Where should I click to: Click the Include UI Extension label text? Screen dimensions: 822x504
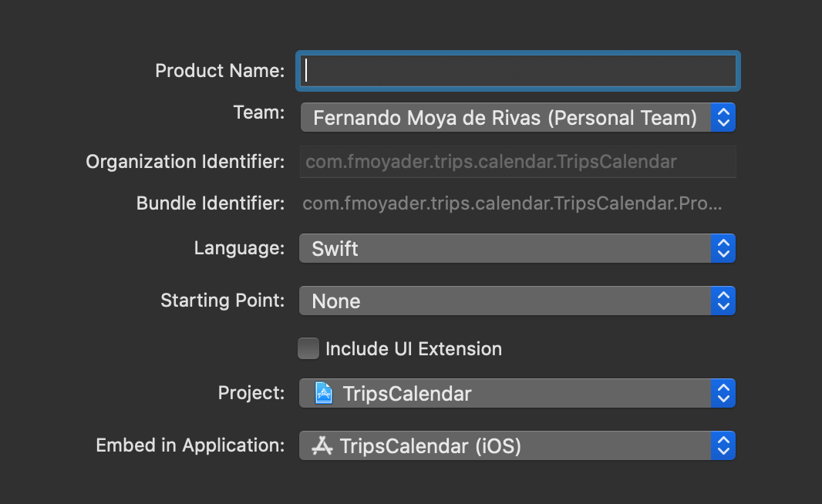(x=413, y=349)
